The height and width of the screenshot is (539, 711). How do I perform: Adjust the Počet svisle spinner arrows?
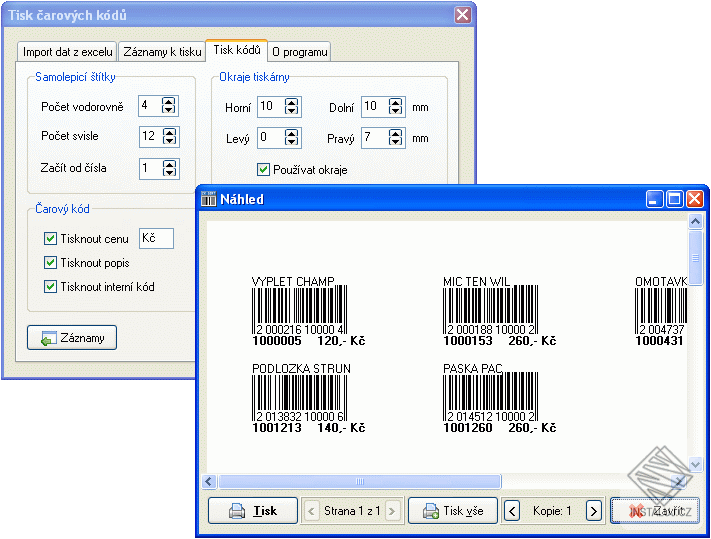click(169, 137)
